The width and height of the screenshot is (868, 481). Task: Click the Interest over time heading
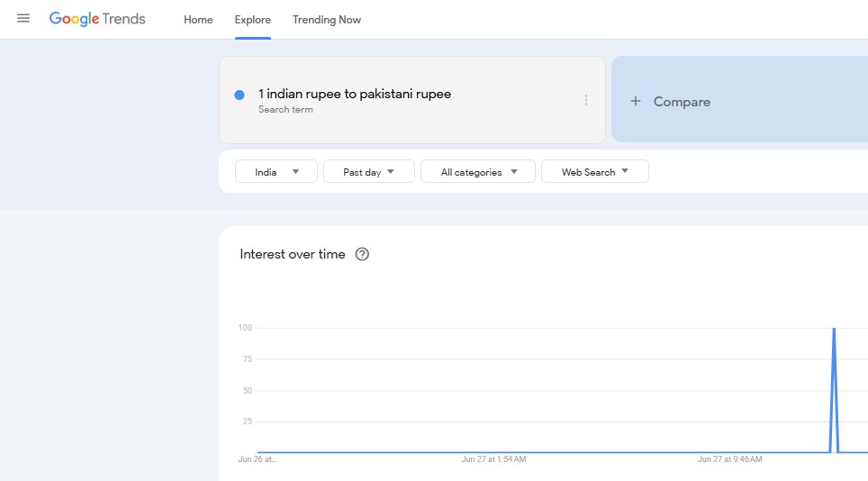point(293,254)
